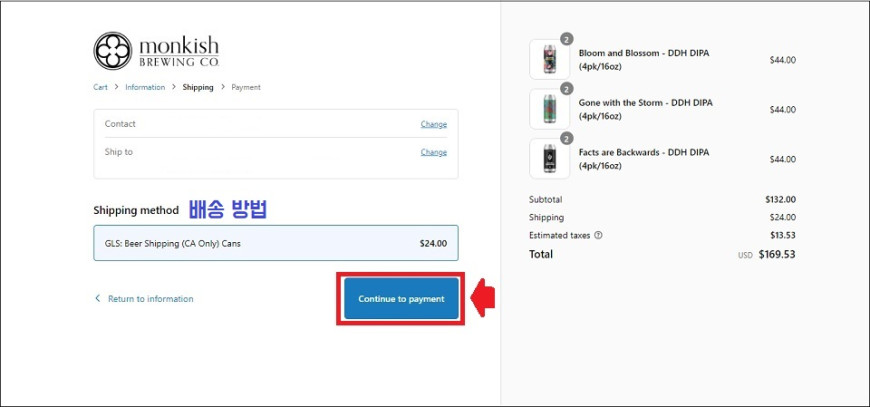Click the Estimated taxes amount $13.53
Screen dimensions: 870x407
coord(783,235)
